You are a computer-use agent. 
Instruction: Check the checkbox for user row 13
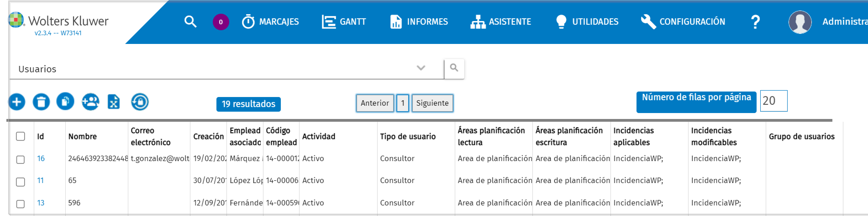tap(21, 204)
